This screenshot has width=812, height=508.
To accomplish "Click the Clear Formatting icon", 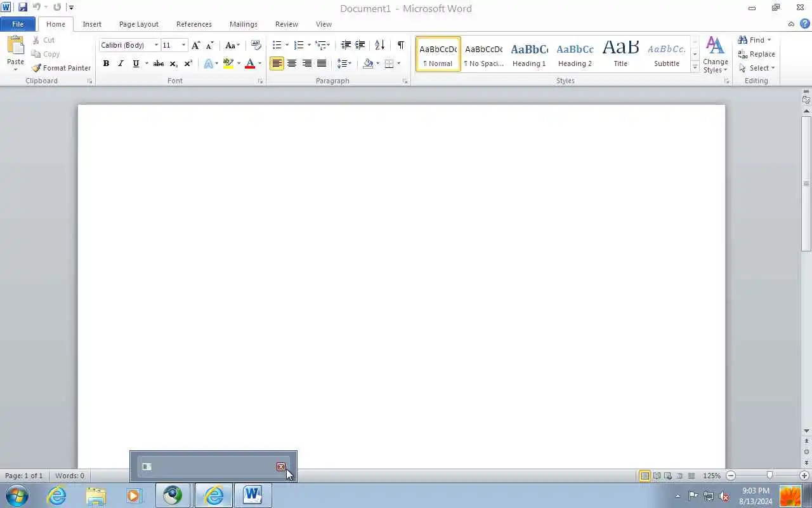I will pos(256,45).
